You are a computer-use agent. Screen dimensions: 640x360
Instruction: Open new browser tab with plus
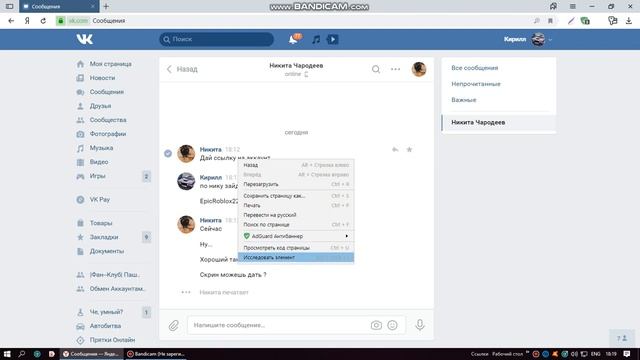[106, 7]
